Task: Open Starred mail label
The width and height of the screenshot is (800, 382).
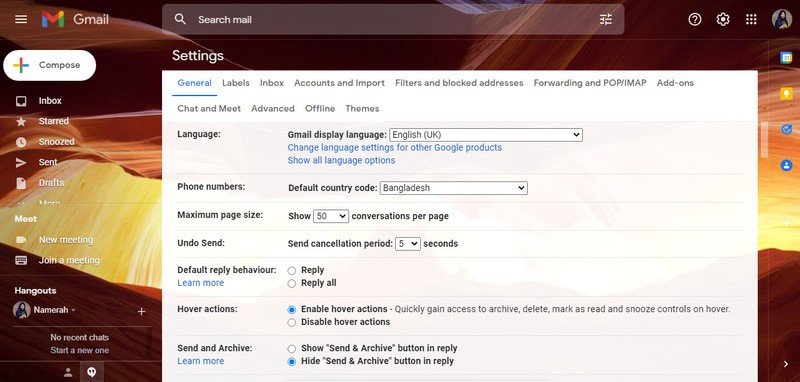Action: tap(54, 121)
